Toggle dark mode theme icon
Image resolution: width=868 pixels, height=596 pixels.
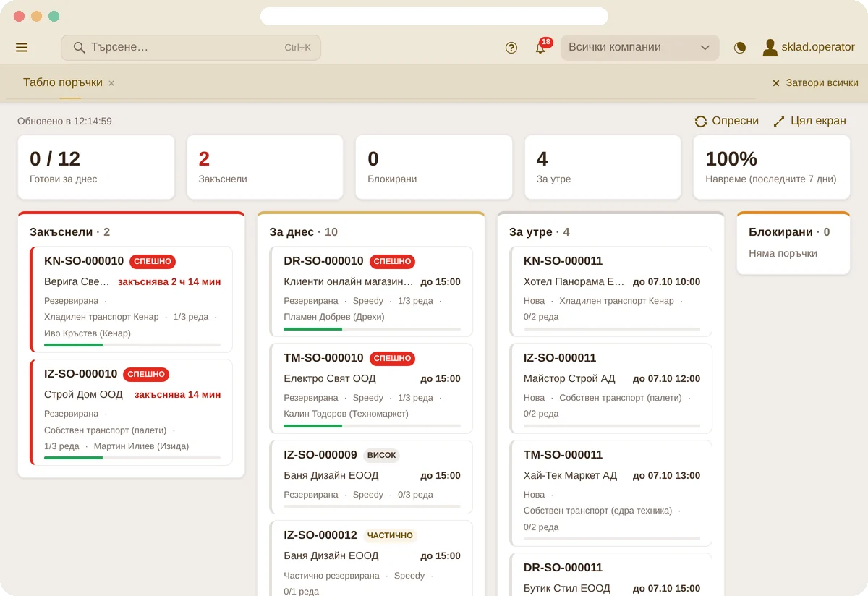[740, 48]
